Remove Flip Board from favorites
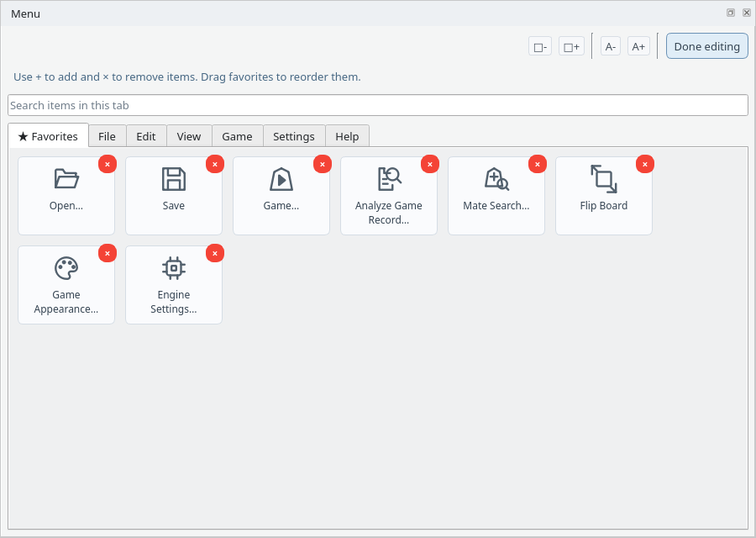Image resolution: width=756 pixels, height=538 pixels. 645,164
